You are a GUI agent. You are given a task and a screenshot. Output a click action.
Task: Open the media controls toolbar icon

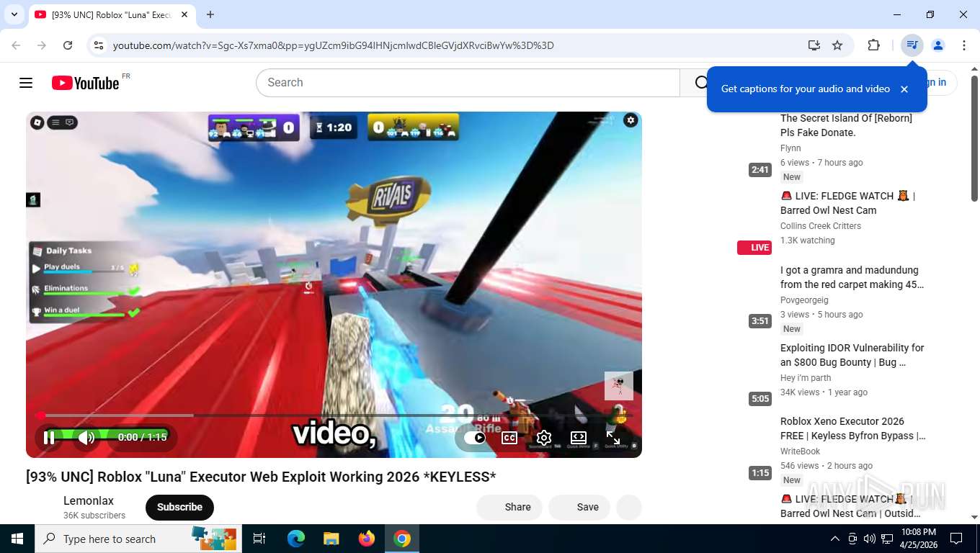(912, 45)
